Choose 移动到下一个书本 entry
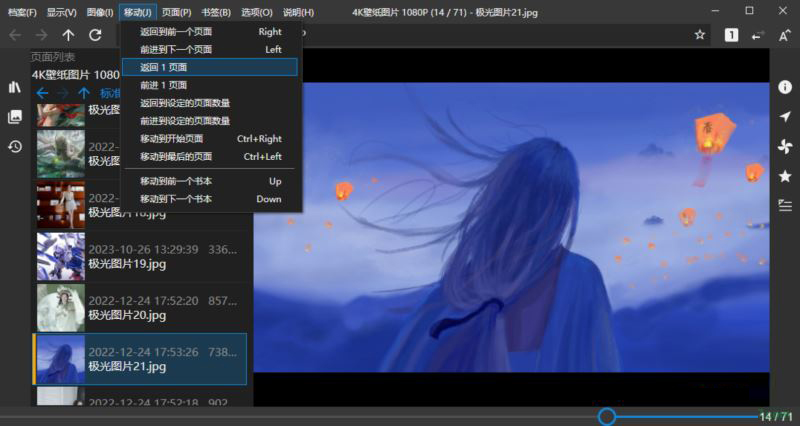 (x=211, y=199)
